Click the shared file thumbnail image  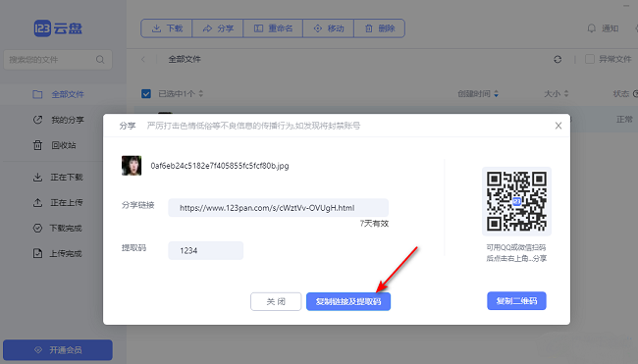point(132,166)
